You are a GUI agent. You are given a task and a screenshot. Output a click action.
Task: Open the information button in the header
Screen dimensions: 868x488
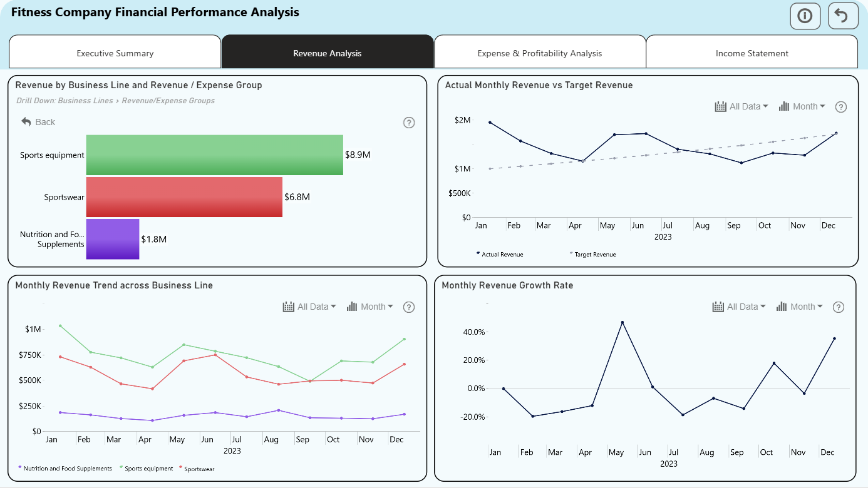click(805, 16)
